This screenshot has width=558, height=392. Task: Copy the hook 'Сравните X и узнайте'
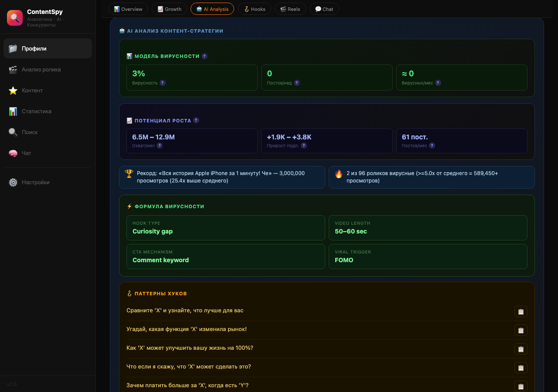521,311
